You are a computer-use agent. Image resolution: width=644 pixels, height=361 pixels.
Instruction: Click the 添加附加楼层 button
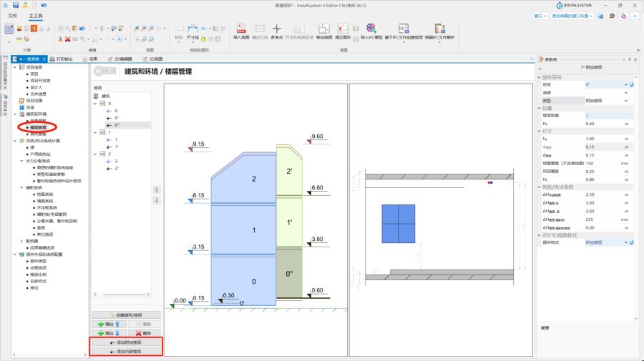(x=127, y=342)
